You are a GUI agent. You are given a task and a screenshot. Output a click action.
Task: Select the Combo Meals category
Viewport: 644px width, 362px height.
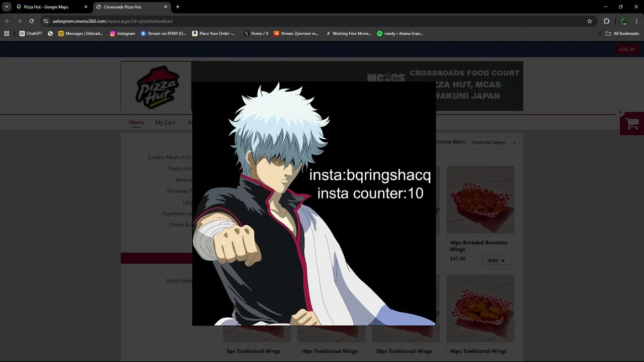point(170,157)
